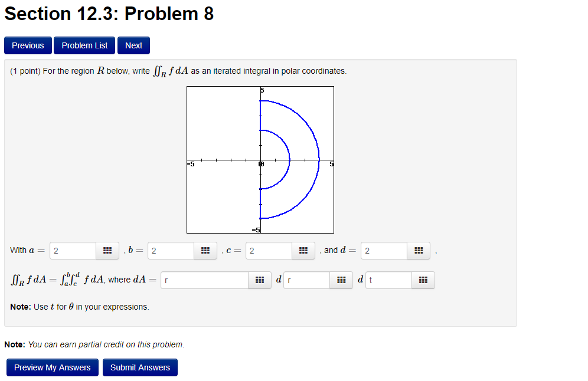Click Preview My Answers
Viewport: 588px width, 381px height.
coord(52,367)
